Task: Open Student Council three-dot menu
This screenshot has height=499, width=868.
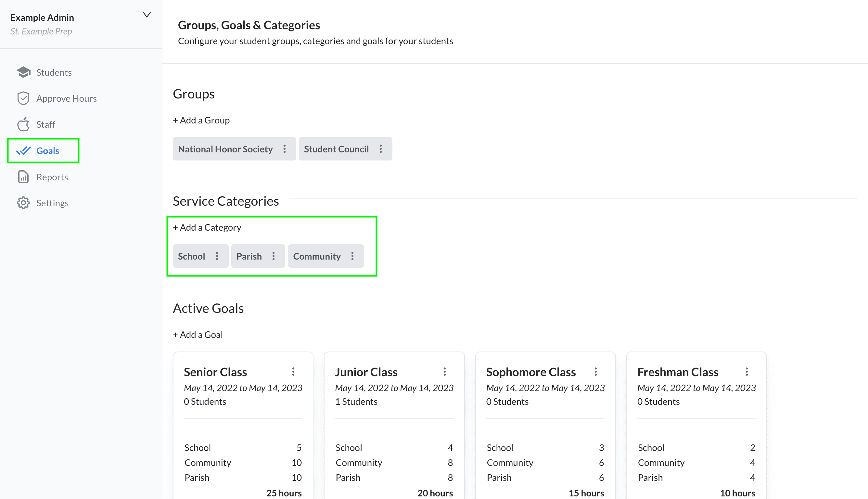Action: 381,149
